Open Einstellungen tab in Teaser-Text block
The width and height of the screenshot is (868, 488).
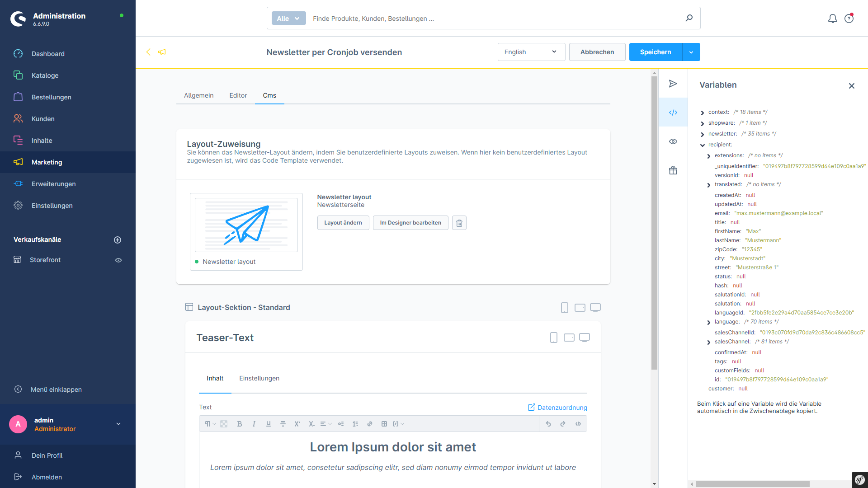[259, 378]
